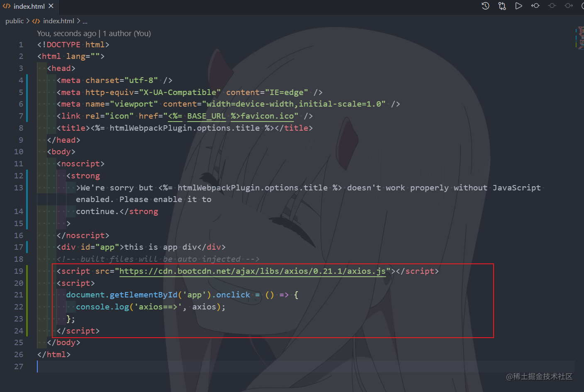Screen dimensions: 584x392
Task: Click 'charset="utf-8"' in the meta tag
Action: (122, 80)
